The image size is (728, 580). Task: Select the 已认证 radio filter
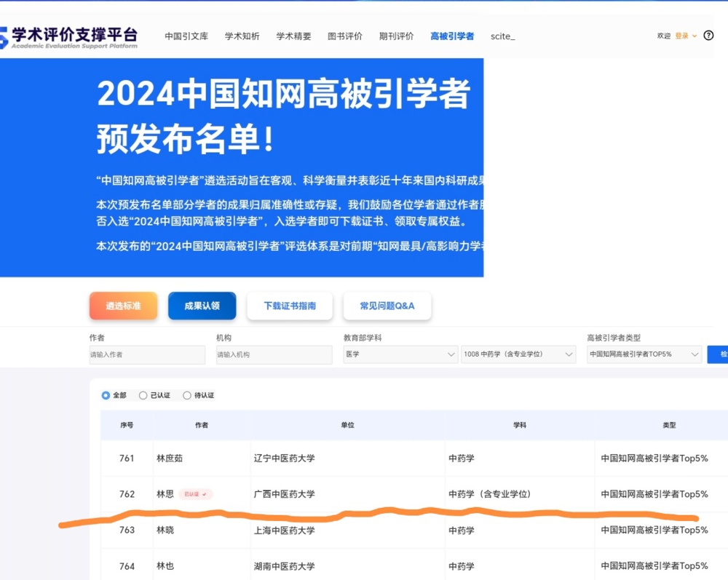(143, 395)
